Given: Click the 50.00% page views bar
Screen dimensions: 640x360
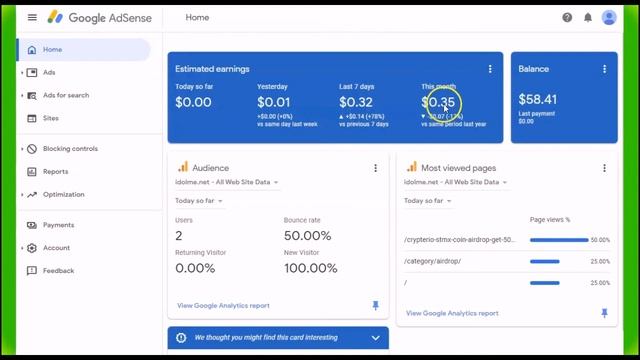Looking at the screenshot, I should 559,240.
